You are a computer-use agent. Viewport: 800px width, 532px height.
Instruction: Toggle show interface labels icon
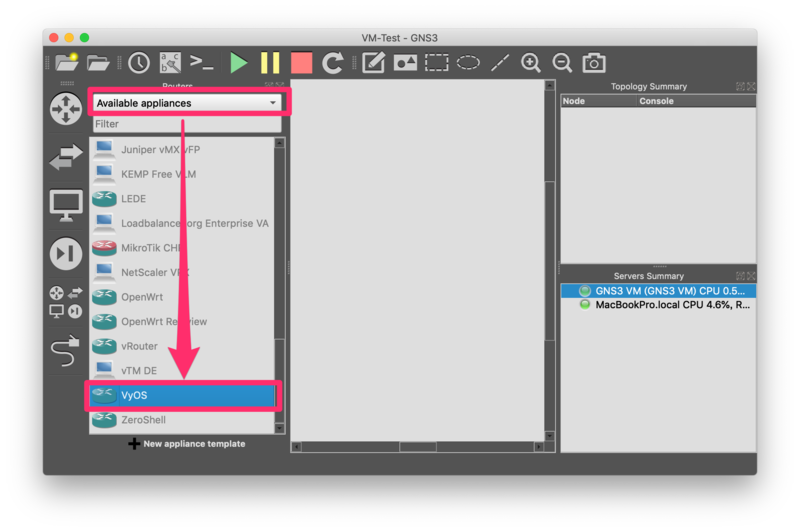coord(170,63)
